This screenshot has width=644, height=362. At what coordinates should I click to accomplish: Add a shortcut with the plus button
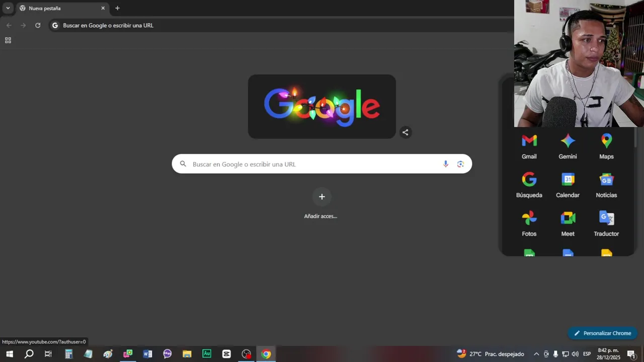coord(322,197)
